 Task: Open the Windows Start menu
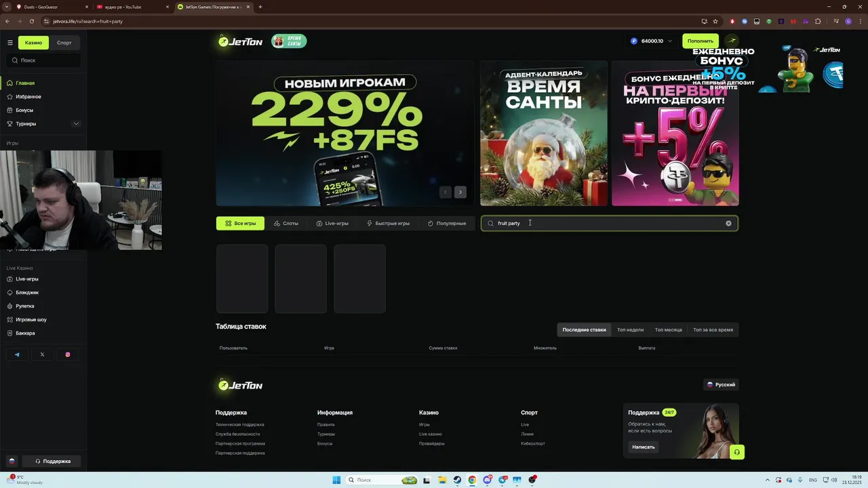coord(336,480)
